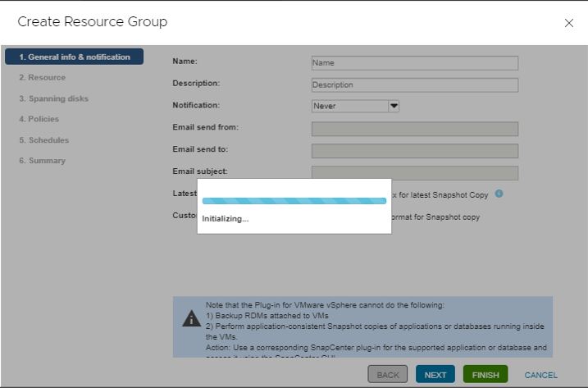Focus the Description text field
Screen dimensions: 588x388
click(x=414, y=84)
